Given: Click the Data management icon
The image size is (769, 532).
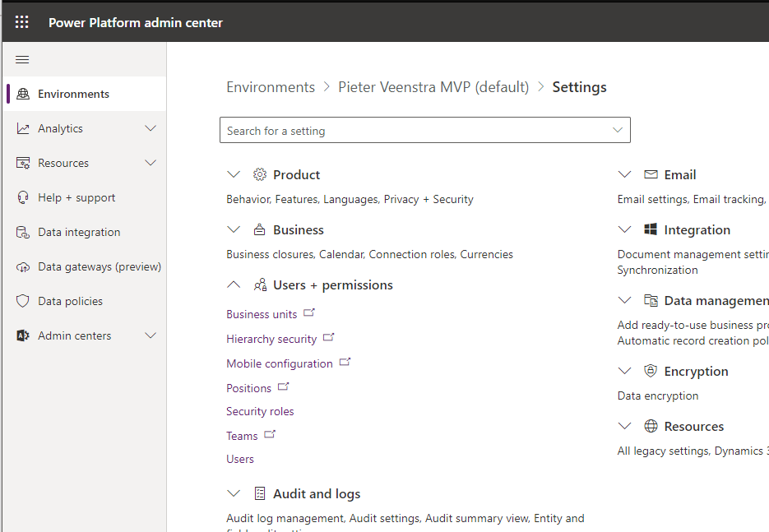Looking at the screenshot, I should (651, 300).
